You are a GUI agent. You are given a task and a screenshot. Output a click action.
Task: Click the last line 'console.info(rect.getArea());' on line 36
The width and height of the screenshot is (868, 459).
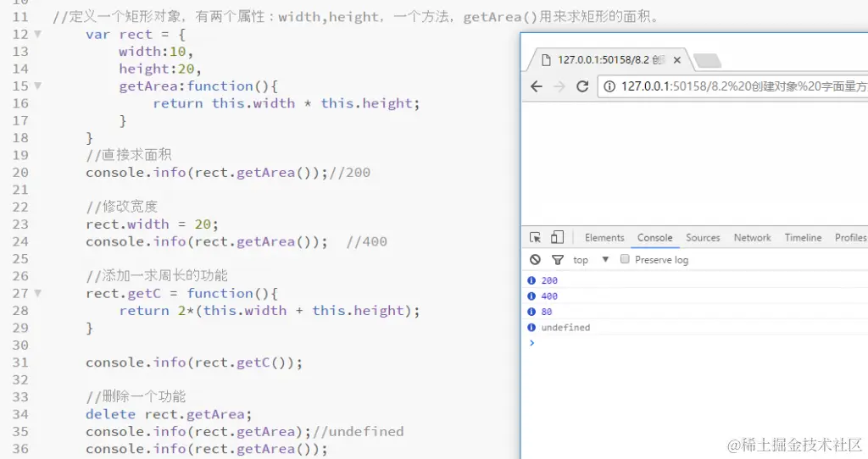[x=207, y=449]
